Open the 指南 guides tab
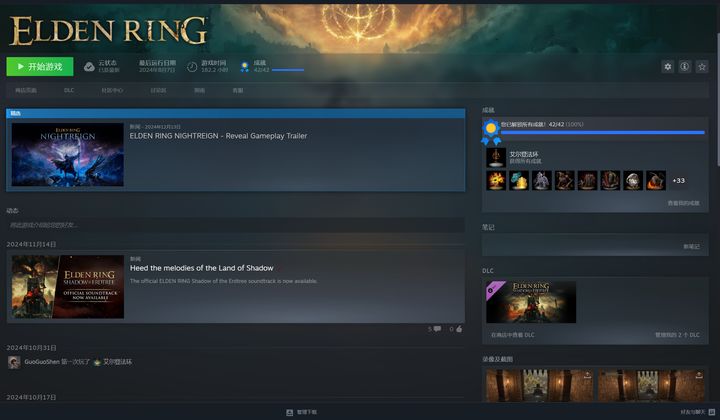The image size is (720, 420). coord(199,90)
